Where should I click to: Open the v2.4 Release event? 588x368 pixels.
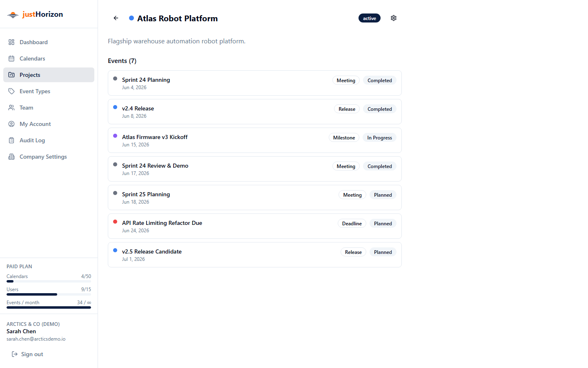[x=255, y=112]
